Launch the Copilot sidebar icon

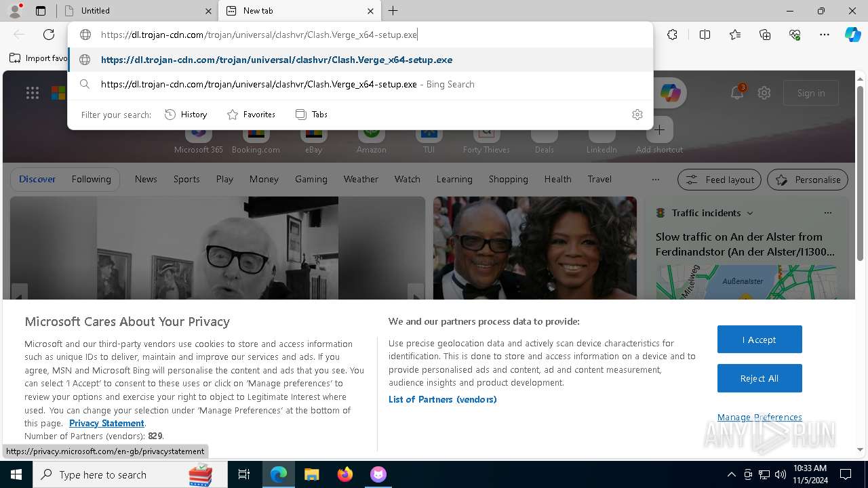point(852,35)
